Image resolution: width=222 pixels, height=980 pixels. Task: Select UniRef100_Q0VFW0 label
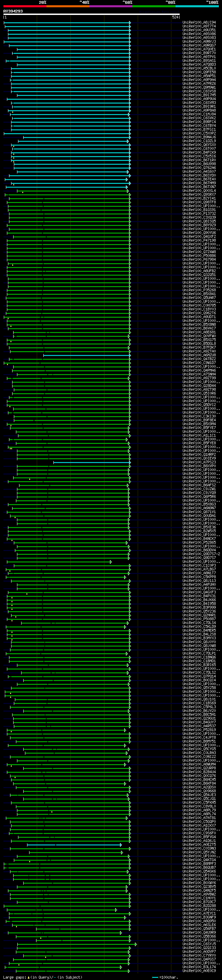point(199,336)
